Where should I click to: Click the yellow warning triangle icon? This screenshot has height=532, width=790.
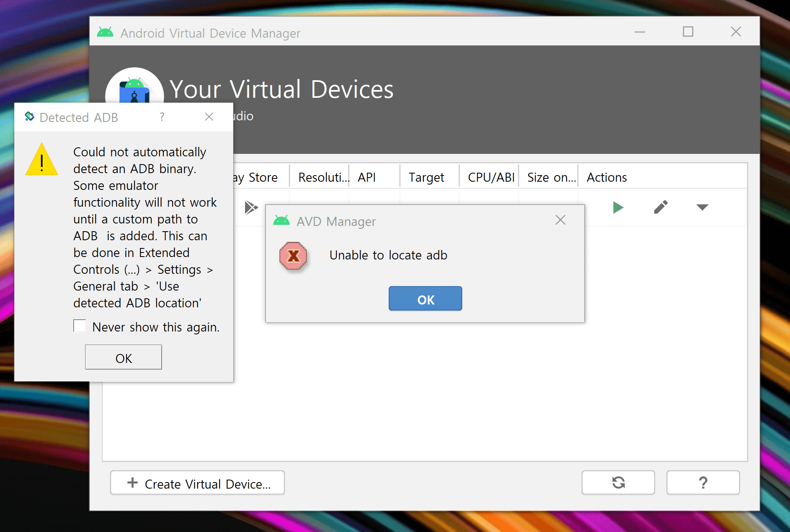pyautogui.click(x=42, y=160)
